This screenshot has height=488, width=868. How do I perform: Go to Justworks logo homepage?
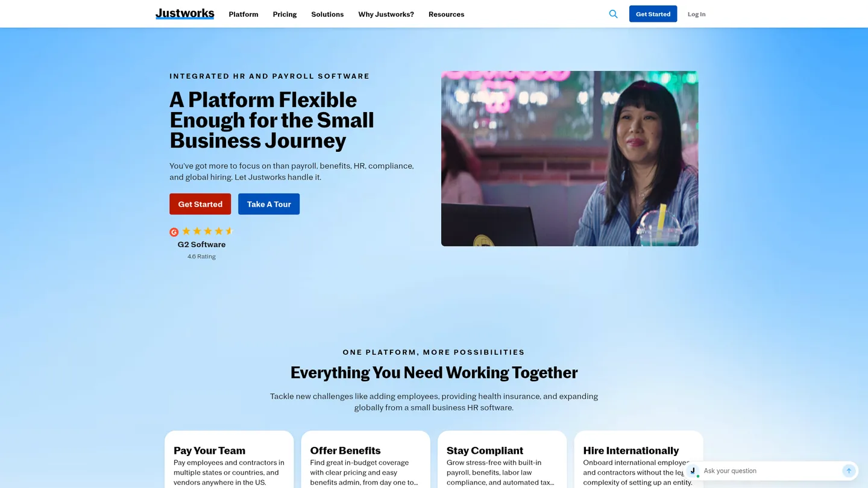[184, 13]
